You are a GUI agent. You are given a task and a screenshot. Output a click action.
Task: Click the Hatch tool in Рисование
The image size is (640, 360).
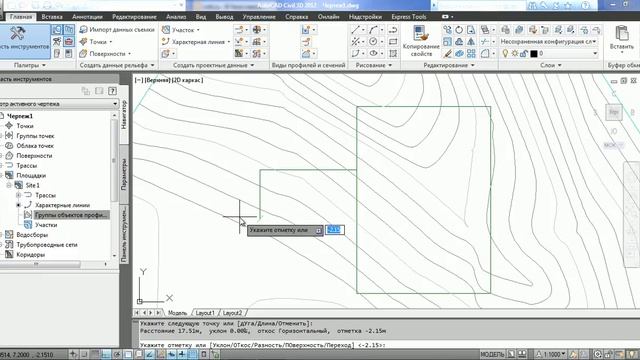(x=393, y=53)
